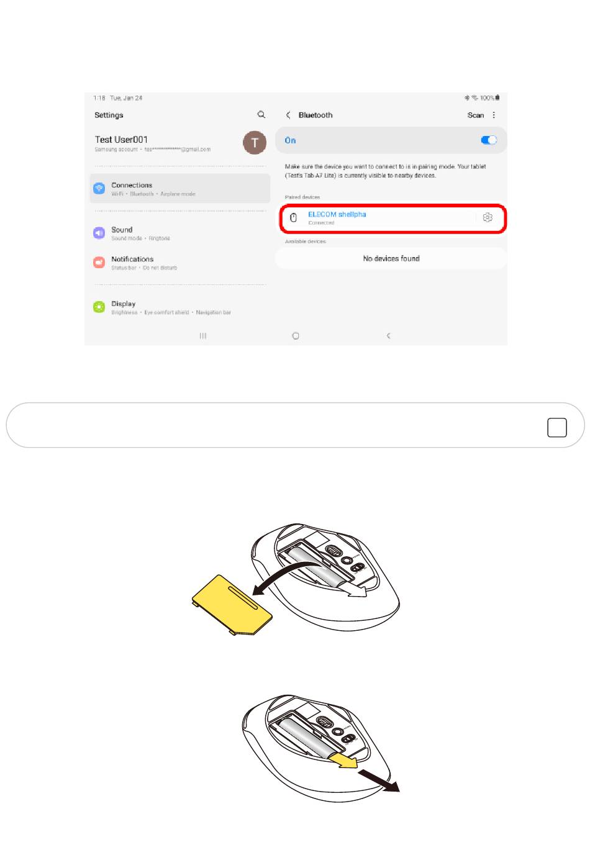
Task: Tap the home navigation button
Action: tap(296, 336)
